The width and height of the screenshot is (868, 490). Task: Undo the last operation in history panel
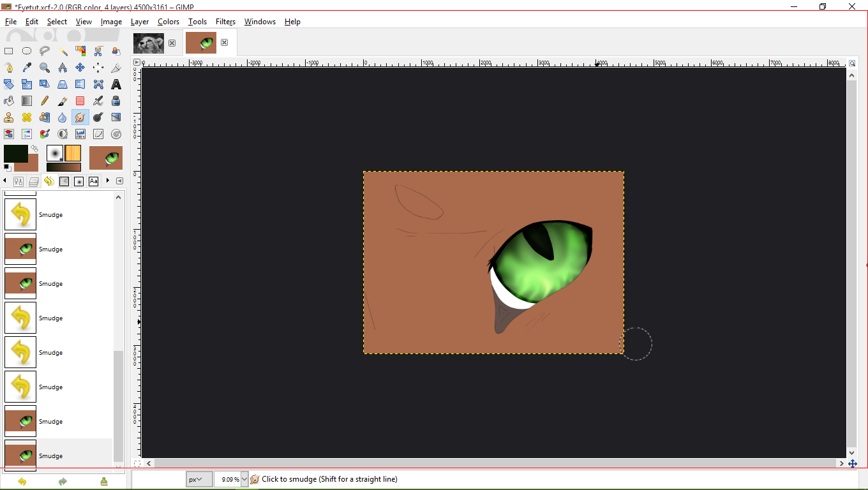tap(22, 481)
